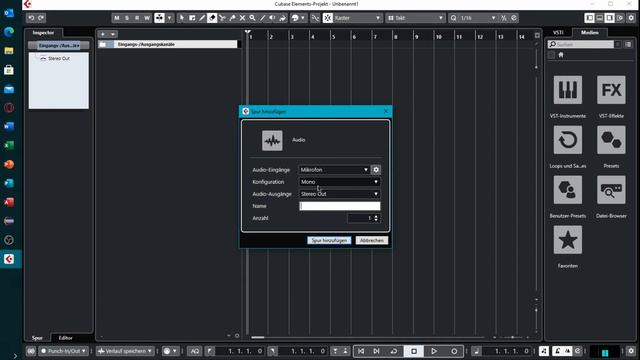The width and height of the screenshot is (640, 360).
Task: Select the Mute X tool
Action: (x=242, y=18)
